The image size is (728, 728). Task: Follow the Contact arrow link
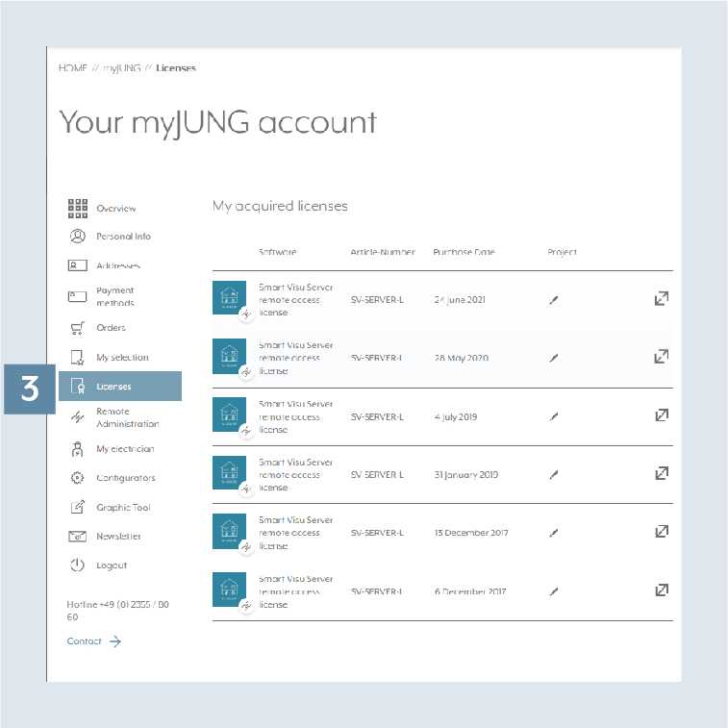click(94, 641)
